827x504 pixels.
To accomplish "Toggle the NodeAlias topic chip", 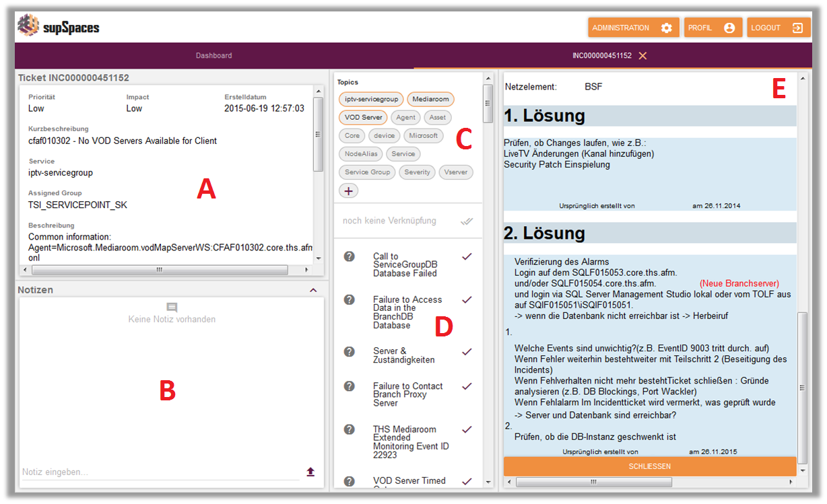I will [361, 153].
